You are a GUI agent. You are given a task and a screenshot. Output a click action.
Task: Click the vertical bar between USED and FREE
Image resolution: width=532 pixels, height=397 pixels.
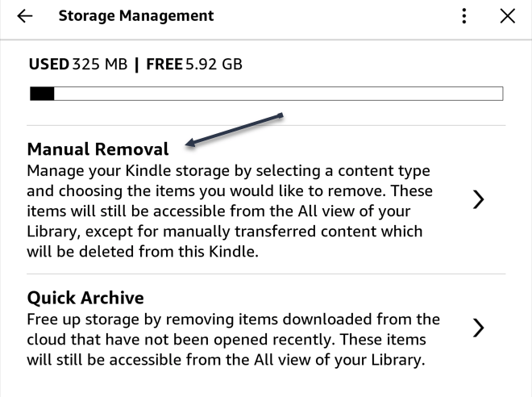[x=139, y=64]
